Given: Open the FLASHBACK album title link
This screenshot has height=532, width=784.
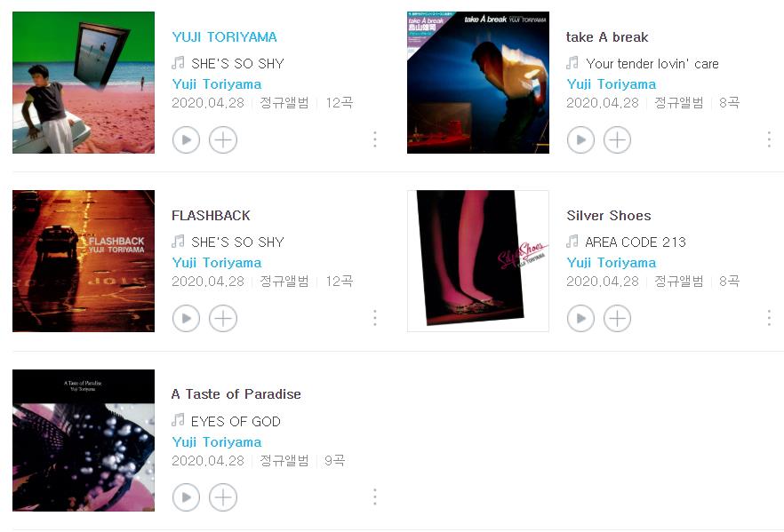Looking at the screenshot, I should pos(211,216).
